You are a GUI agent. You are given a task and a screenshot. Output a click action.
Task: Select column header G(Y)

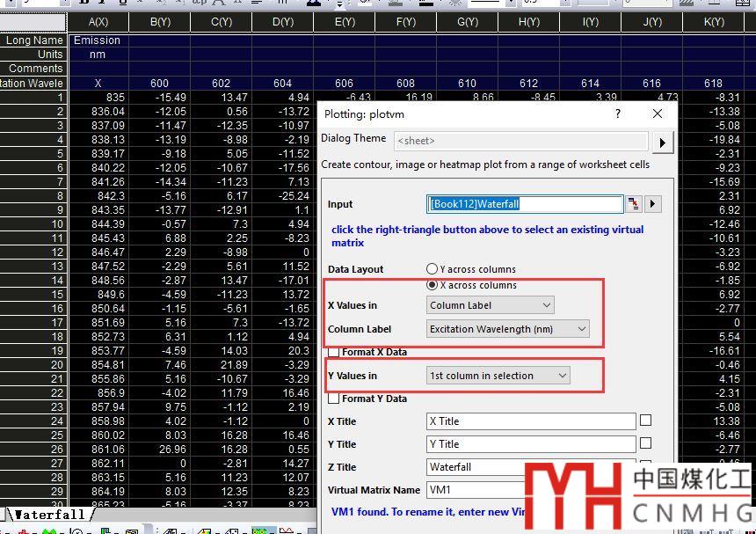[468, 22]
